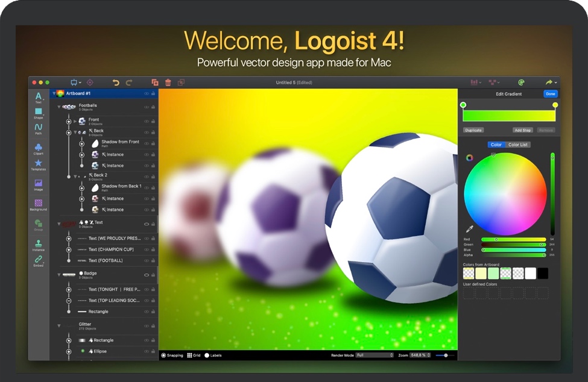Lock the Footballs group layer
The image size is (588, 382).
(153, 107)
